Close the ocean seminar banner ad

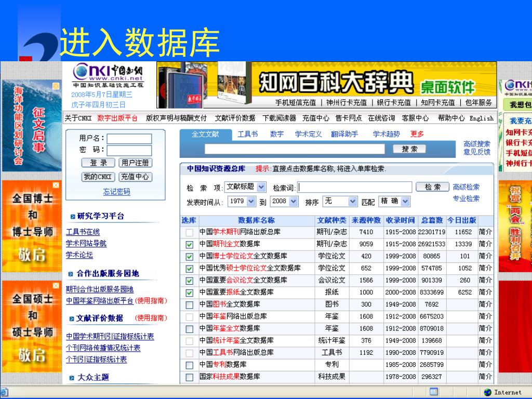pos(56,86)
